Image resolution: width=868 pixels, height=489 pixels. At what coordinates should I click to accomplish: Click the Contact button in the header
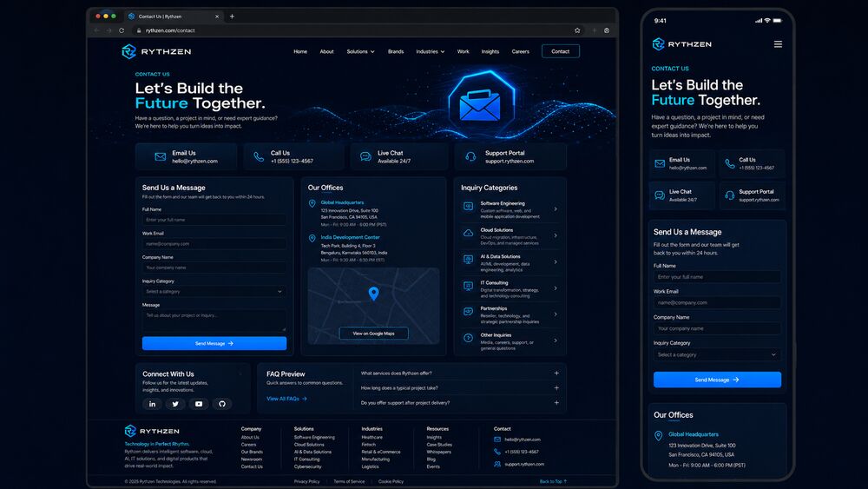(x=560, y=51)
